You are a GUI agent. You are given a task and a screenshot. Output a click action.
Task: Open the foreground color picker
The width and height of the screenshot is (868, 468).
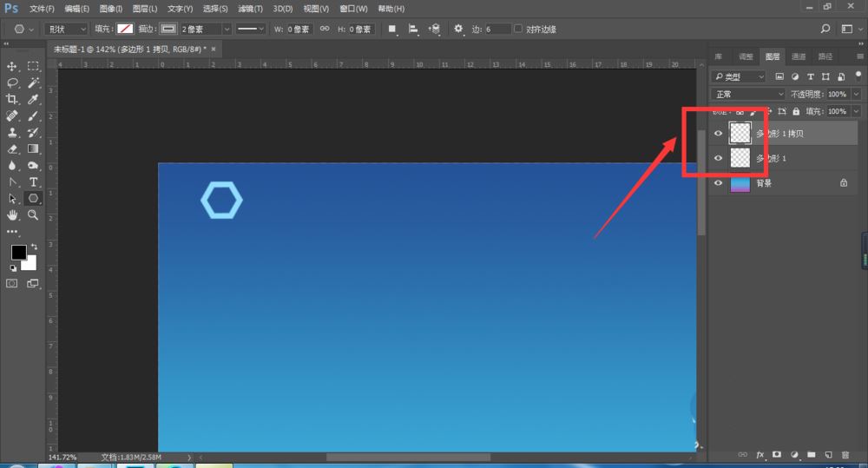coord(19,253)
